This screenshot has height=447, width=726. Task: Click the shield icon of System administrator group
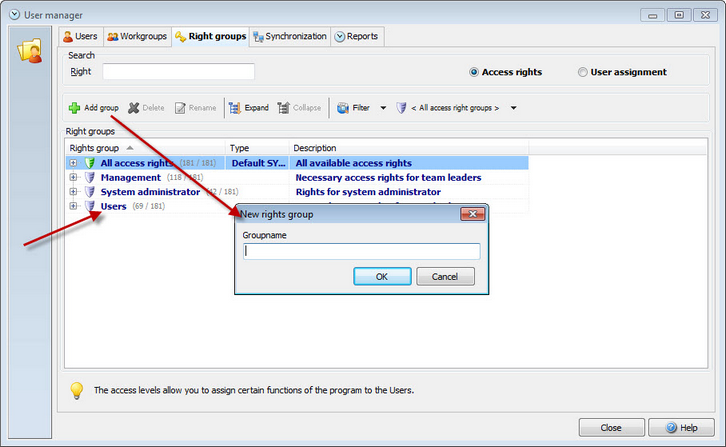90,192
